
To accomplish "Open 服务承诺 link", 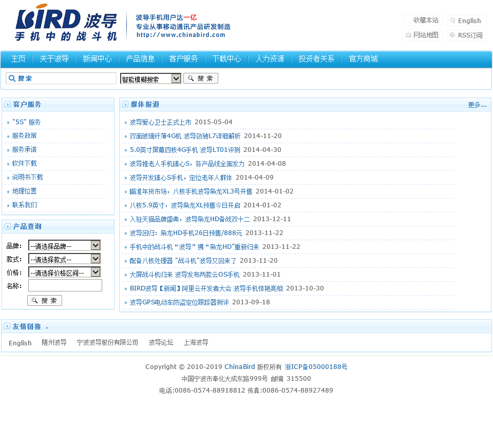I will pos(25,149).
